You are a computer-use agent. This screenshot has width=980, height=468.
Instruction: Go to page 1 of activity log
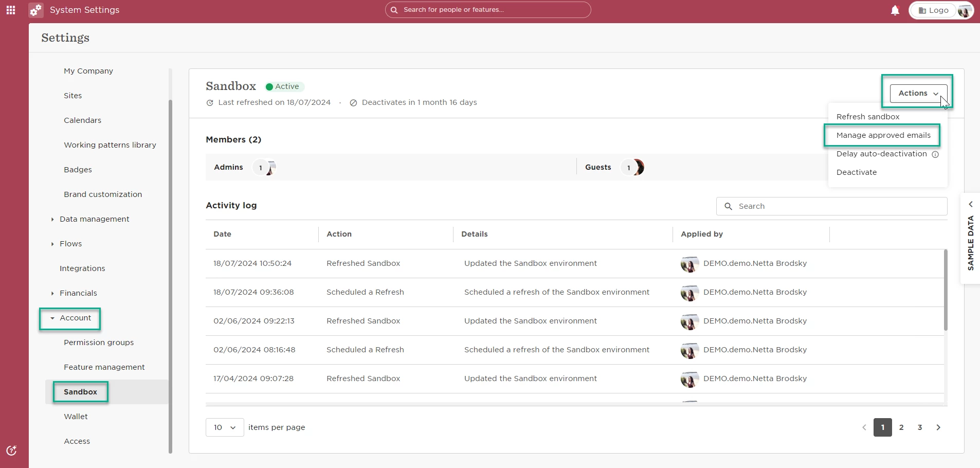(883, 427)
